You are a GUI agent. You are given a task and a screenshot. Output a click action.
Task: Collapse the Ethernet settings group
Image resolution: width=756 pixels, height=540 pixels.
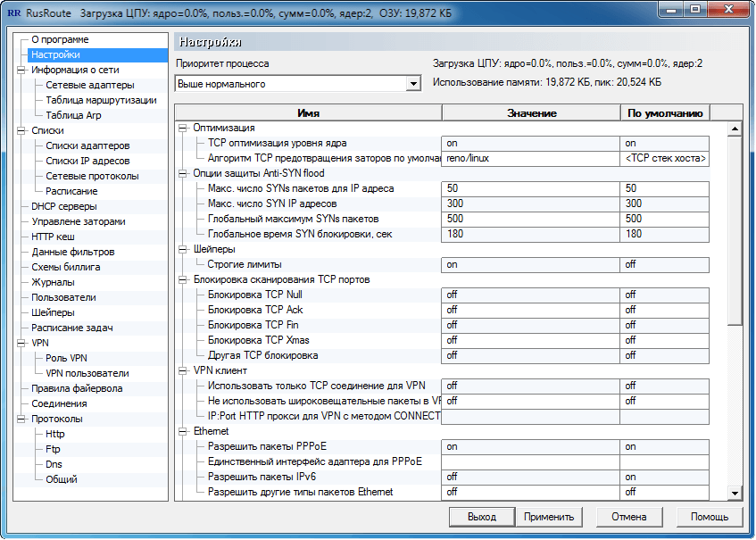182,432
